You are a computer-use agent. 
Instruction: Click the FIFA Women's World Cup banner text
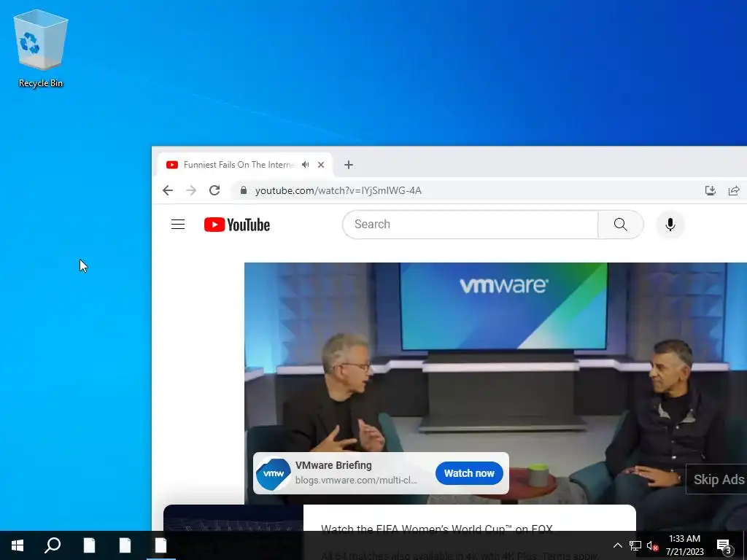437,529
